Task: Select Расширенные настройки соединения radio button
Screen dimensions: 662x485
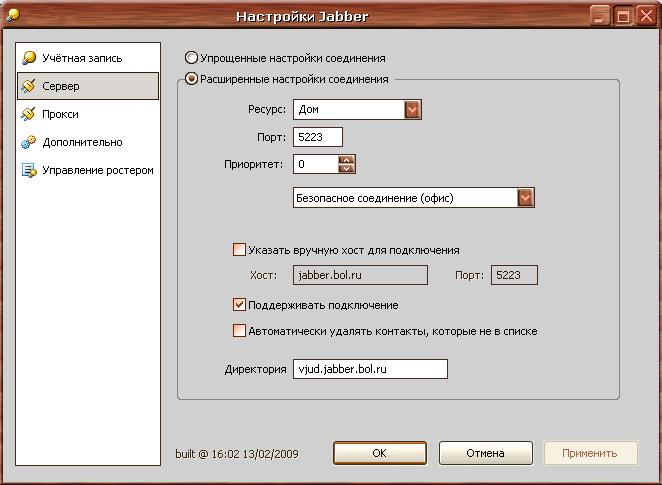Action: [191, 79]
